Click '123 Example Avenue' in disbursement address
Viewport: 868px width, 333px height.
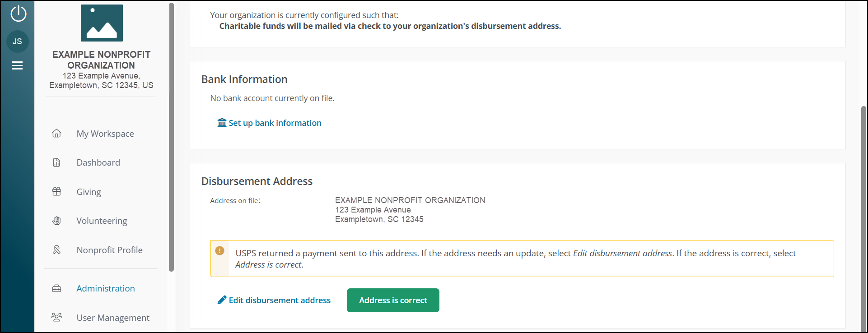373,210
